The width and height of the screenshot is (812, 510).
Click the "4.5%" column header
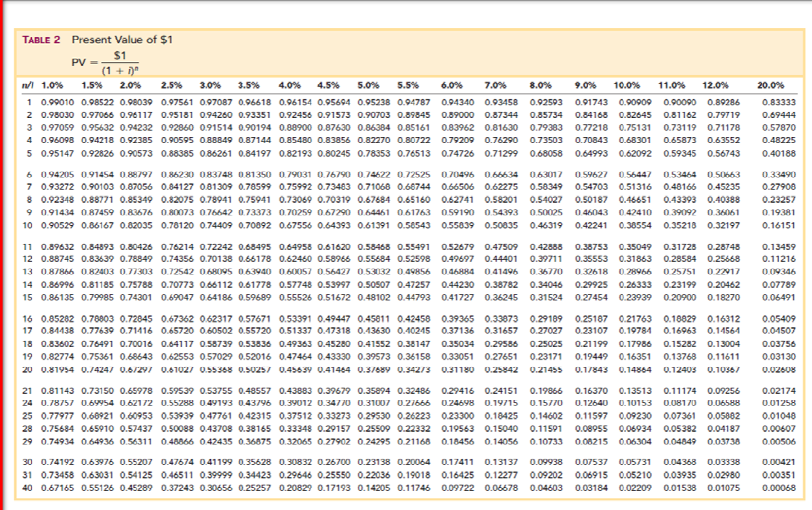(328, 85)
